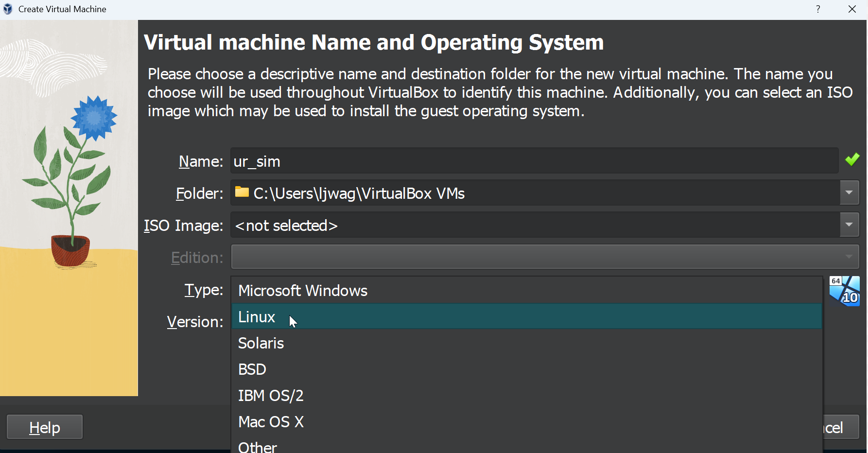
Task: Select Solaris in the Type list
Action: pos(527,343)
